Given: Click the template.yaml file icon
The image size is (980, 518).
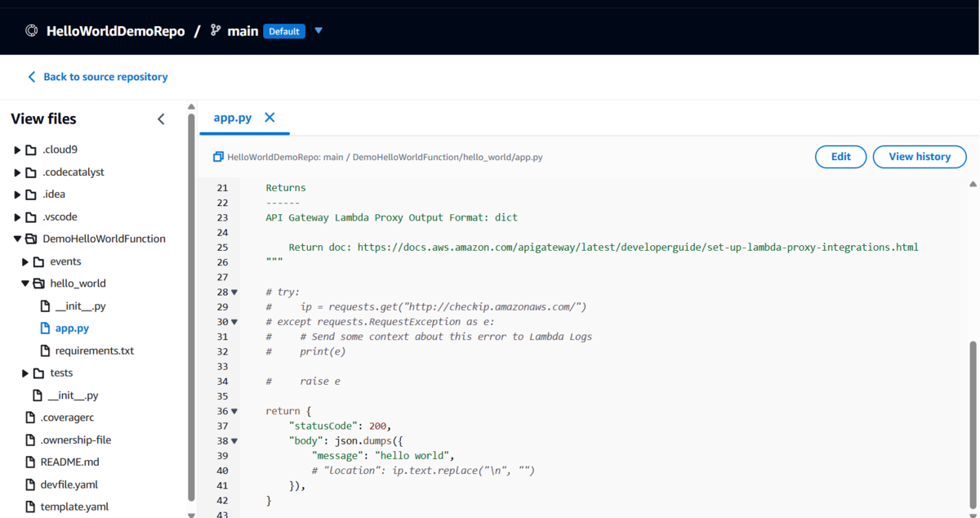Looking at the screenshot, I should tap(30, 507).
